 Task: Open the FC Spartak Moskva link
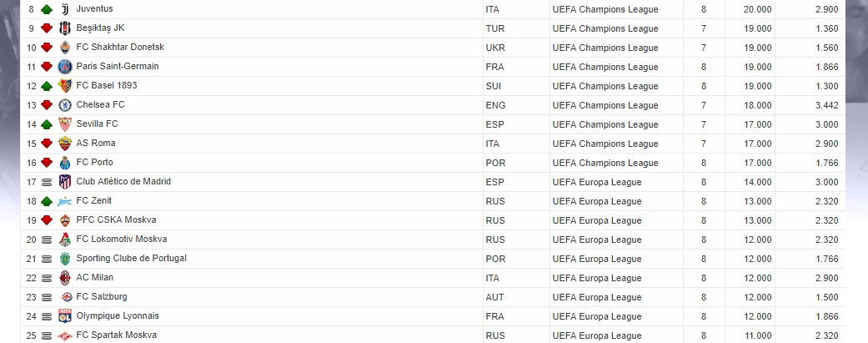pos(116,335)
